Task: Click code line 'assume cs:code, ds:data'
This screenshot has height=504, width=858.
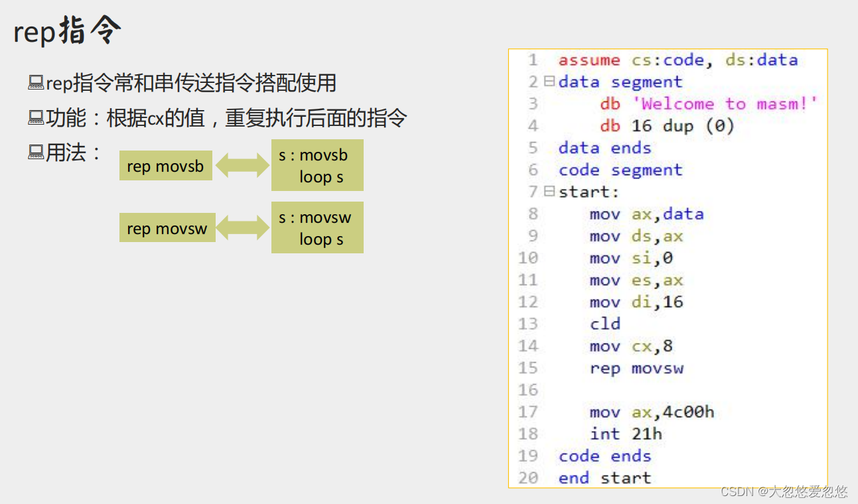Action: click(678, 60)
